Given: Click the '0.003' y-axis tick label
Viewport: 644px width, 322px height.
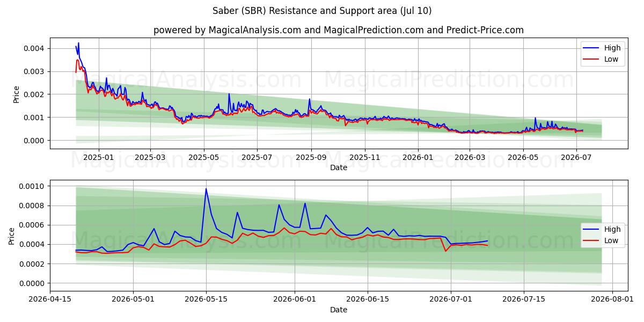Looking at the screenshot, I should (35, 71).
